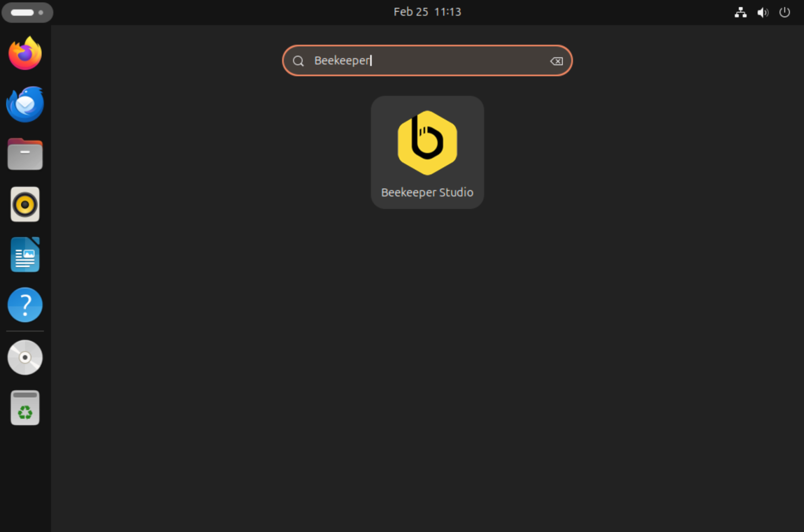Open the date and time calendar
The height and width of the screenshot is (532, 804).
point(427,12)
